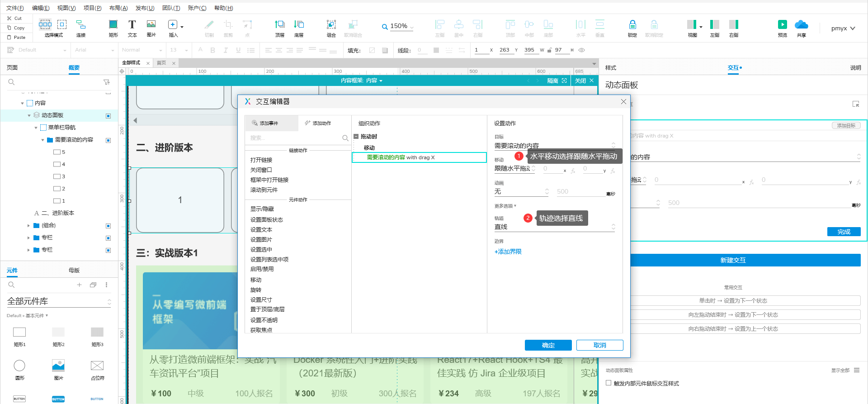
Task: Click the 矩形1 widget thumbnail
Action: (19, 332)
